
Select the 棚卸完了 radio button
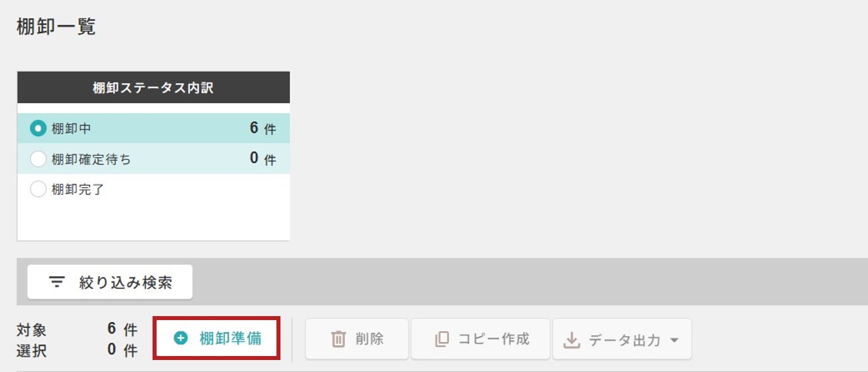click(x=39, y=190)
